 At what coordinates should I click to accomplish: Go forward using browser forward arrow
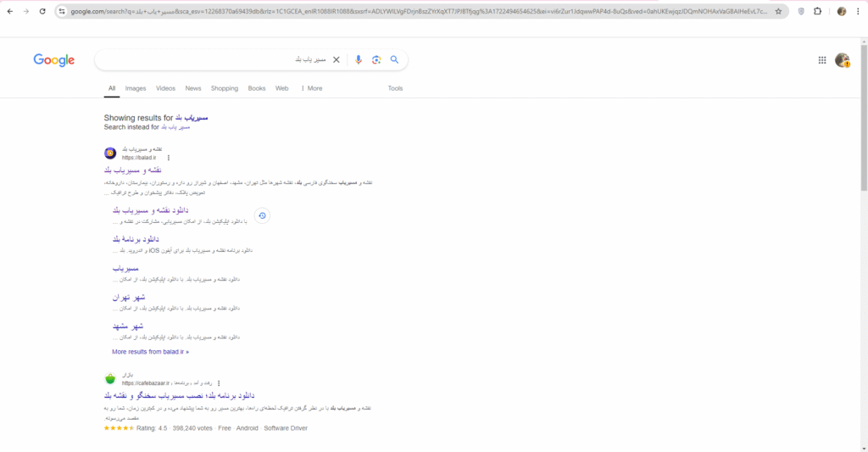point(26,11)
